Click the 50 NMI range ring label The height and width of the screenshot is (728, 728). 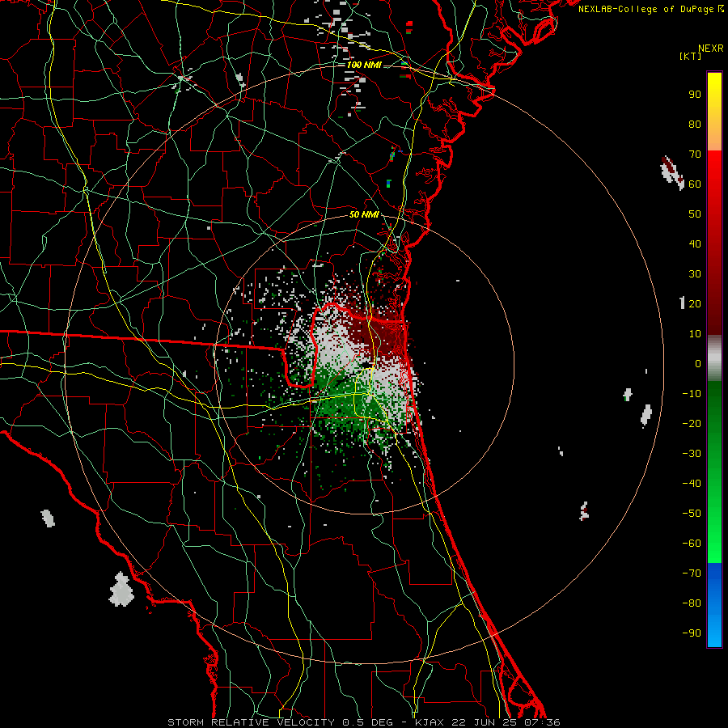(364, 214)
